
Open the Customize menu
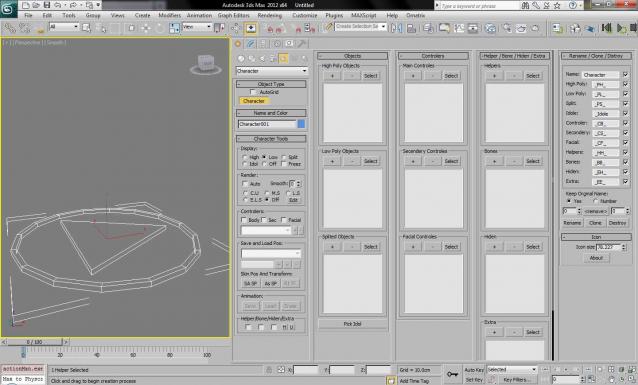point(304,15)
